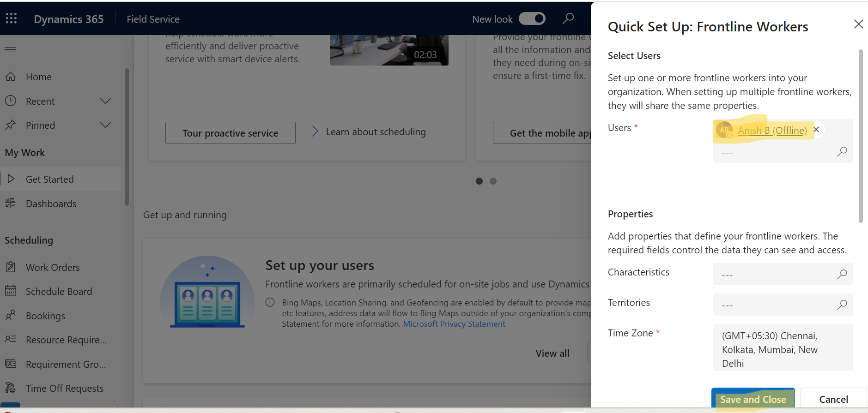
Task: Click the Users field search icon
Action: 842,151
